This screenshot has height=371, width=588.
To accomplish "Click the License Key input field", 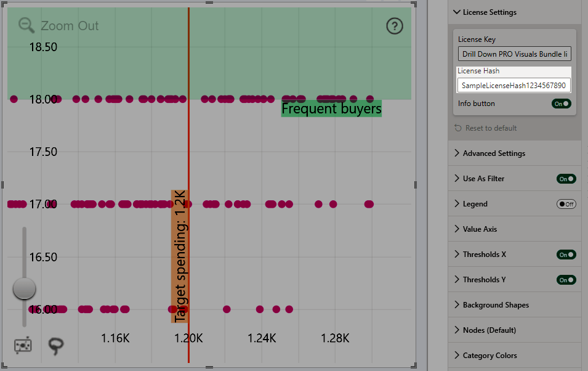I will [x=514, y=54].
